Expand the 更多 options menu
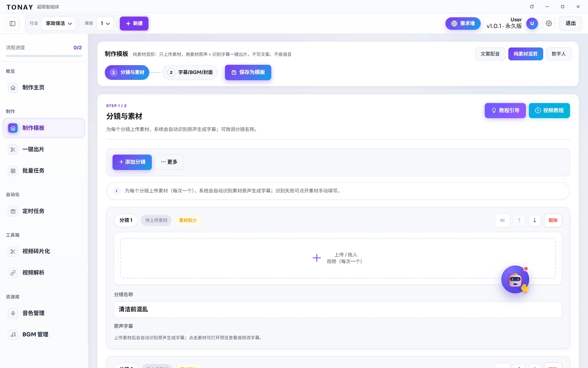Viewport: 588px width, 368px height. pos(169,162)
